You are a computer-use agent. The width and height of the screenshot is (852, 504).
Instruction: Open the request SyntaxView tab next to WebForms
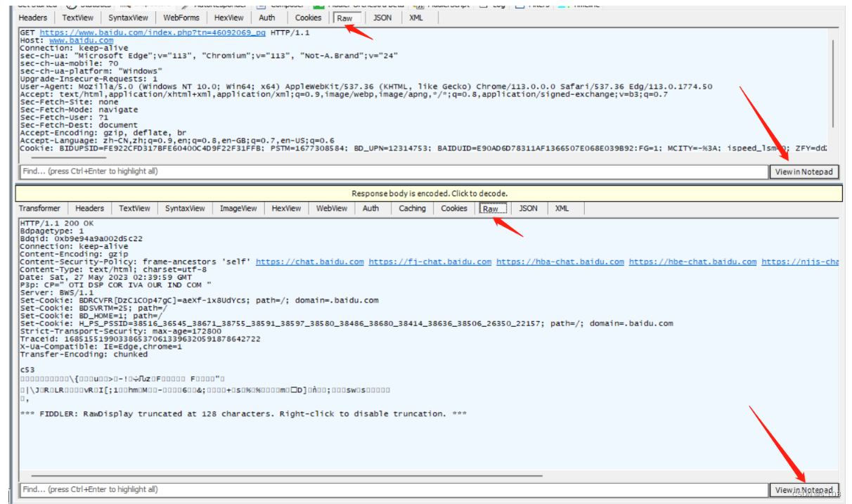click(129, 18)
